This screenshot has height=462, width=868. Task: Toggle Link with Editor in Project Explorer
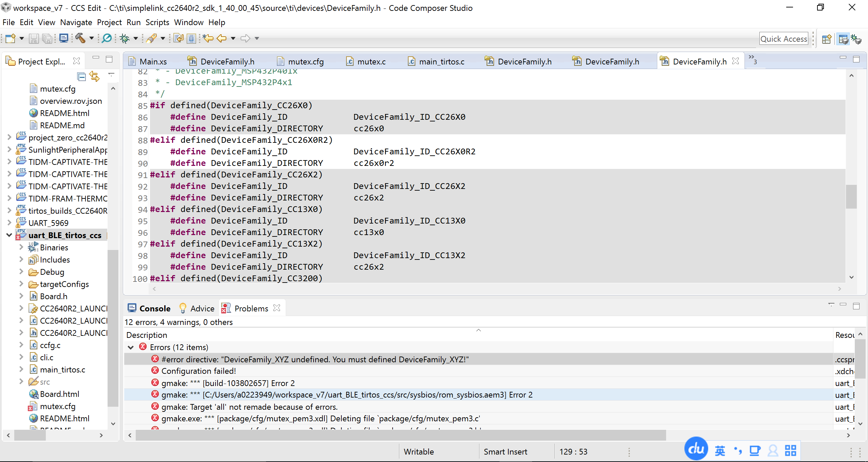pyautogui.click(x=94, y=76)
